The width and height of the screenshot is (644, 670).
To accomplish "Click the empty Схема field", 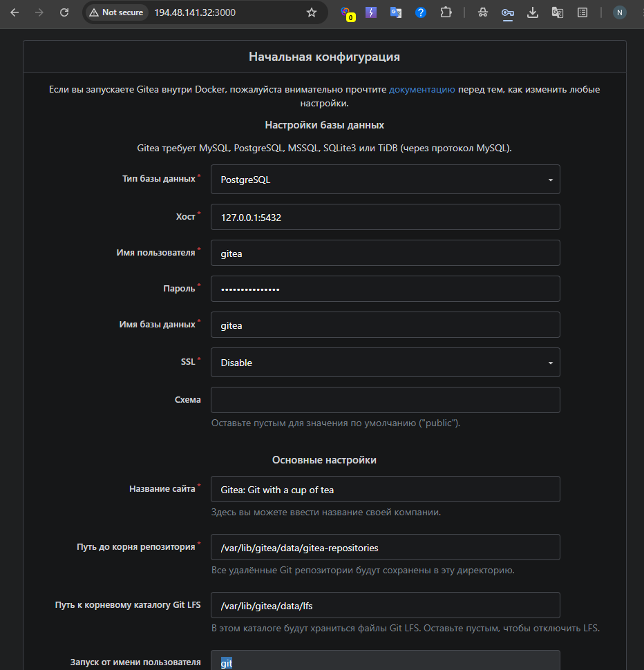I will click(x=386, y=400).
